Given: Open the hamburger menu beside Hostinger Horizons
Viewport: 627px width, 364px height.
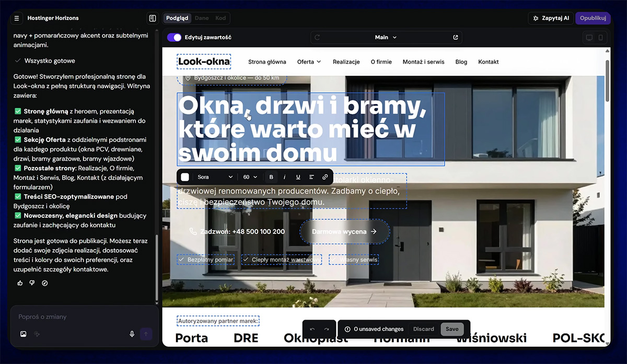Looking at the screenshot, I should (17, 18).
